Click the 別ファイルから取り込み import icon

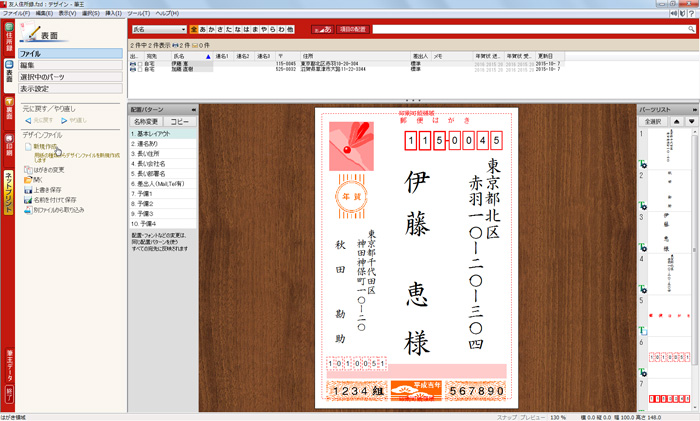click(27, 211)
